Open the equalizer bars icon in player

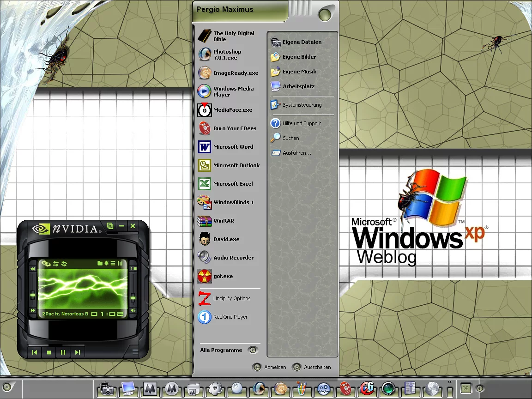tap(120, 263)
